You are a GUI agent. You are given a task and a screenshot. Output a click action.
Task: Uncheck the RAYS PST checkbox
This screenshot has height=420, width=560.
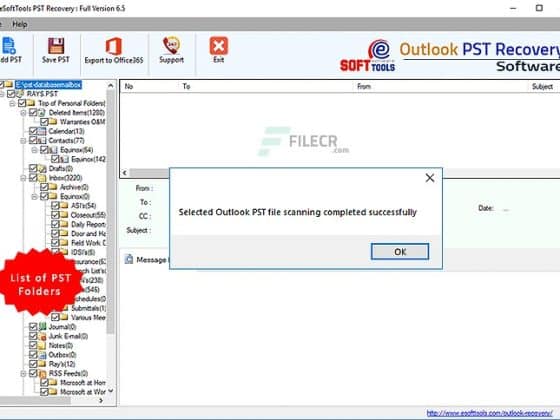(11, 94)
